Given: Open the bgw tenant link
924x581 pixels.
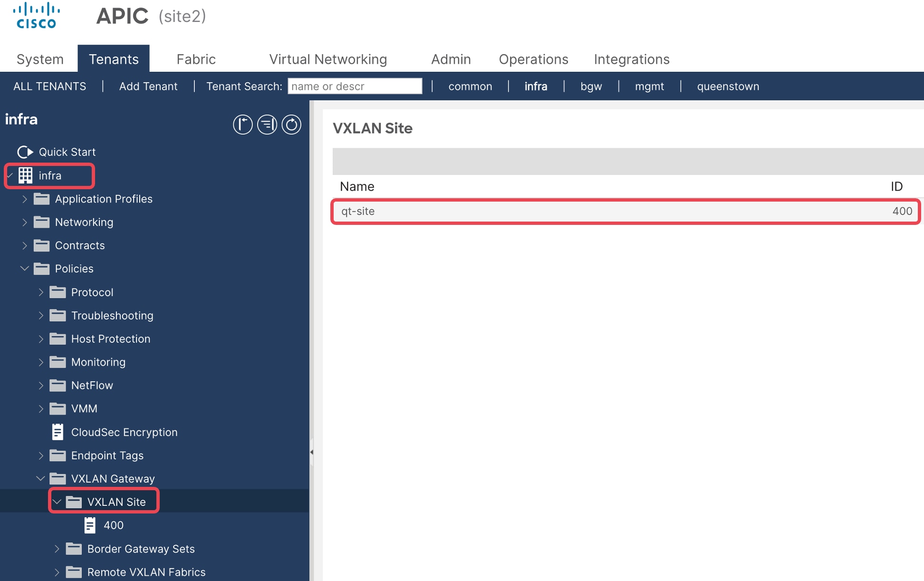Looking at the screenshot, I should tap(591, 86).
